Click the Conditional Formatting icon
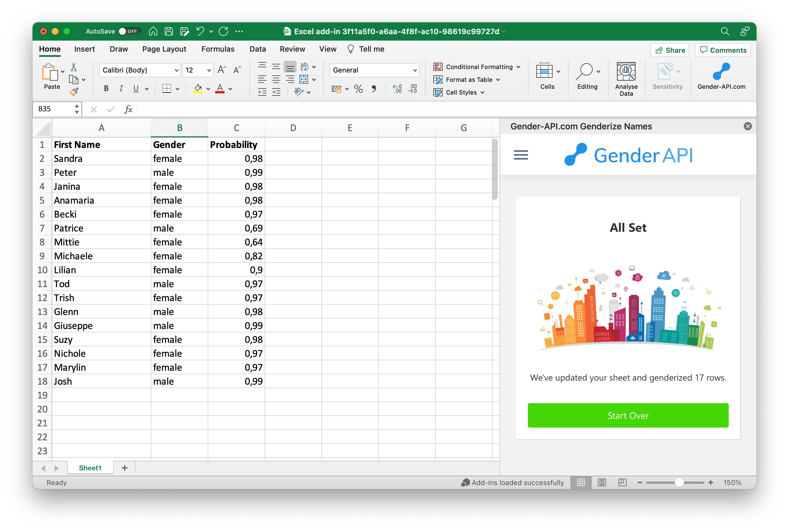Viewport: 789px width, 532px height. pos(437,66)
